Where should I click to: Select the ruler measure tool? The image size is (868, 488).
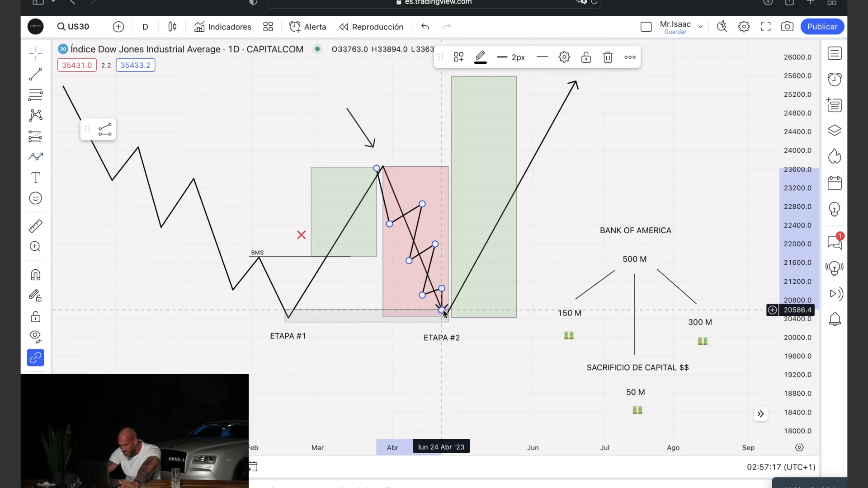click(x=35, y=226)
